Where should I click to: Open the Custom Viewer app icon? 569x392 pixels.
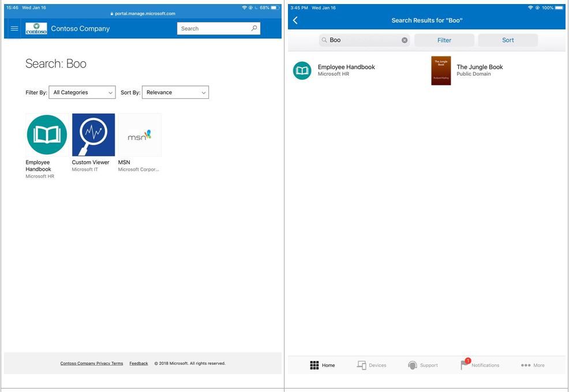coord(93,135)
